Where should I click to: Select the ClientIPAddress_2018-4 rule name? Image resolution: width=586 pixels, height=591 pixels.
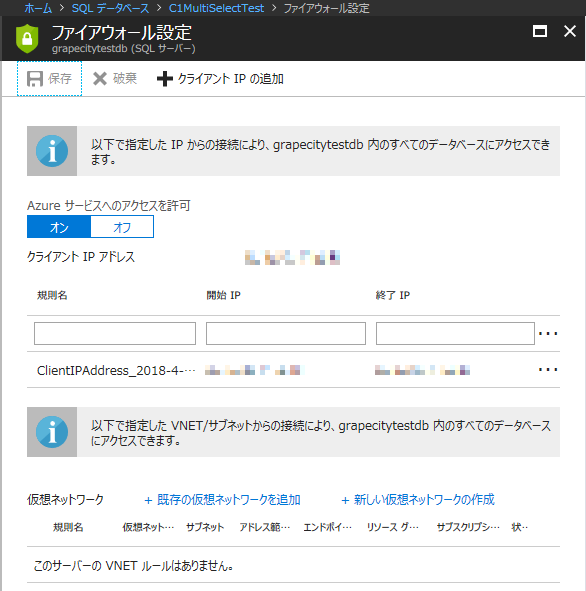point(116,371)
